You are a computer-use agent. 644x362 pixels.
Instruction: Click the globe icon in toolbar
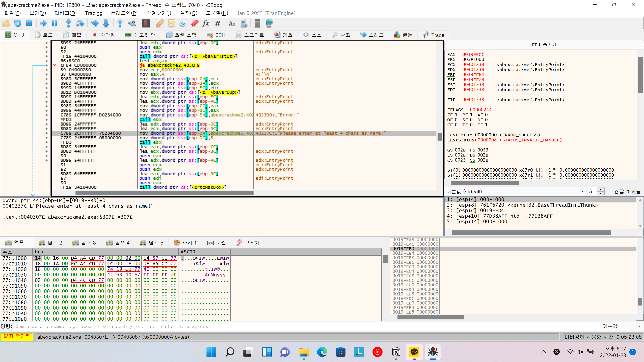click(269, 23)
